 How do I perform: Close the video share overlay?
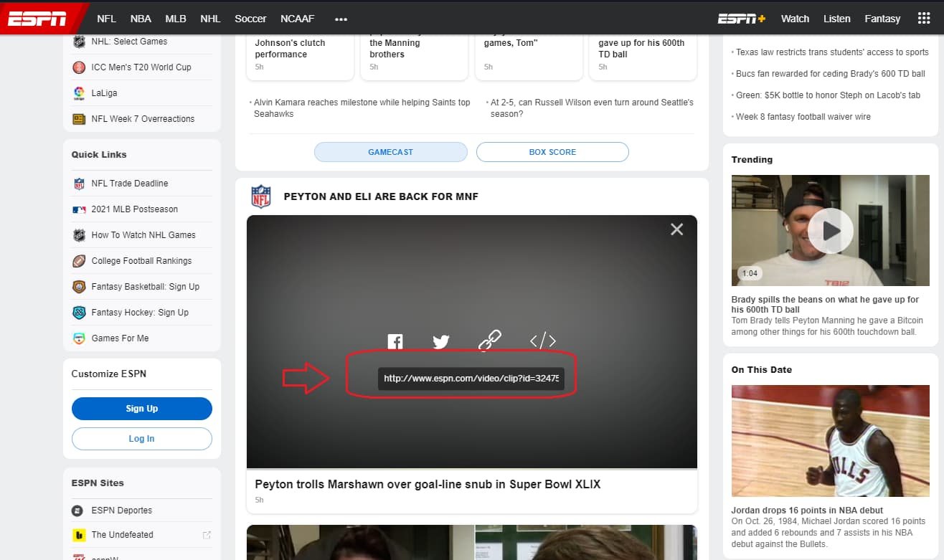pos(676,229)
